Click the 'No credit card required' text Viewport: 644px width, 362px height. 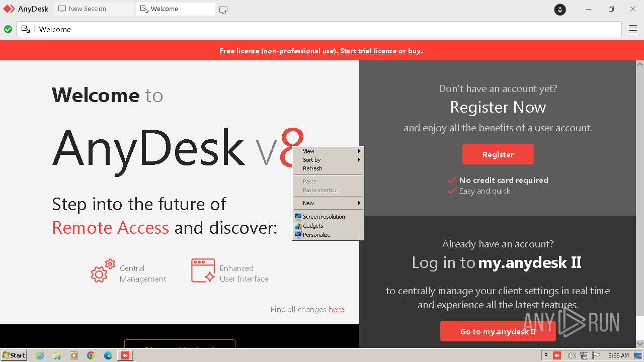(504, 180)
